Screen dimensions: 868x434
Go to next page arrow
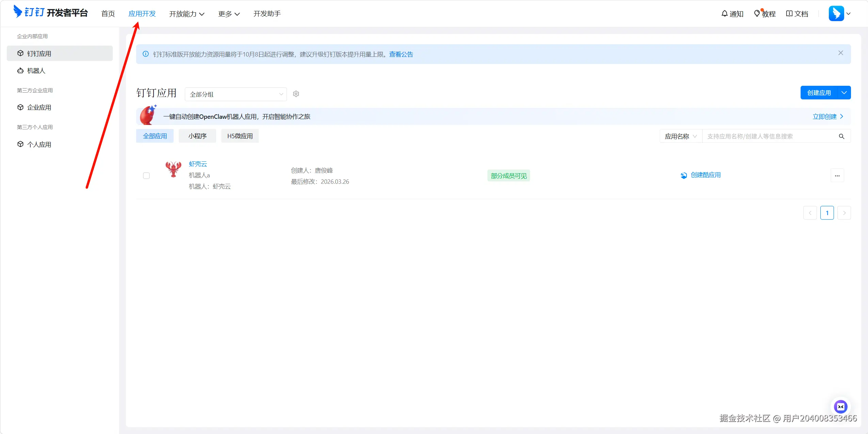844,213
